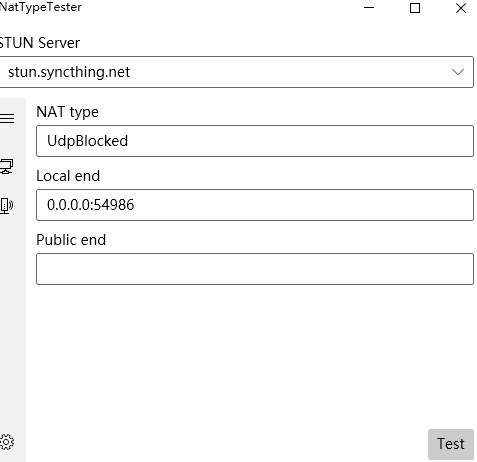
Task: Click the stun.syncthing.net server field
Action: point(236,72)
